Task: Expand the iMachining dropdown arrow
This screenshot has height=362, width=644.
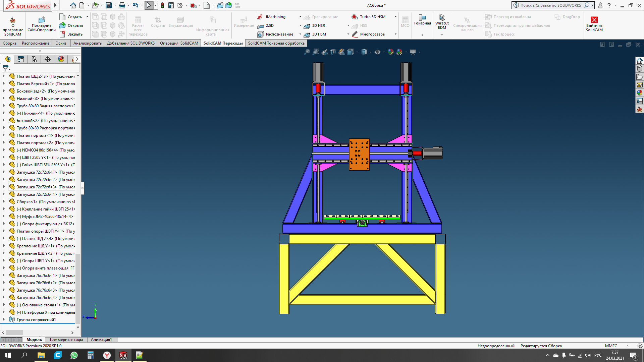Action: click(x=300, y=17)
